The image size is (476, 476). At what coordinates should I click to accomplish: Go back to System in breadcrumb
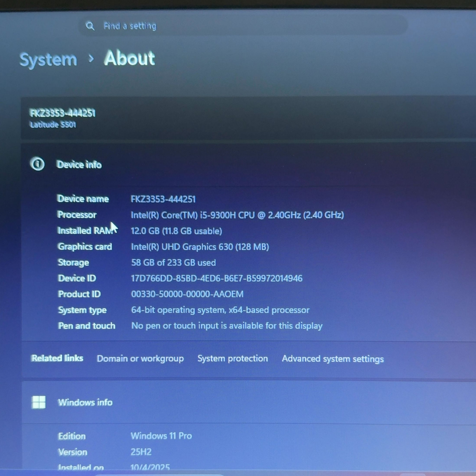(x=48, y=59)
